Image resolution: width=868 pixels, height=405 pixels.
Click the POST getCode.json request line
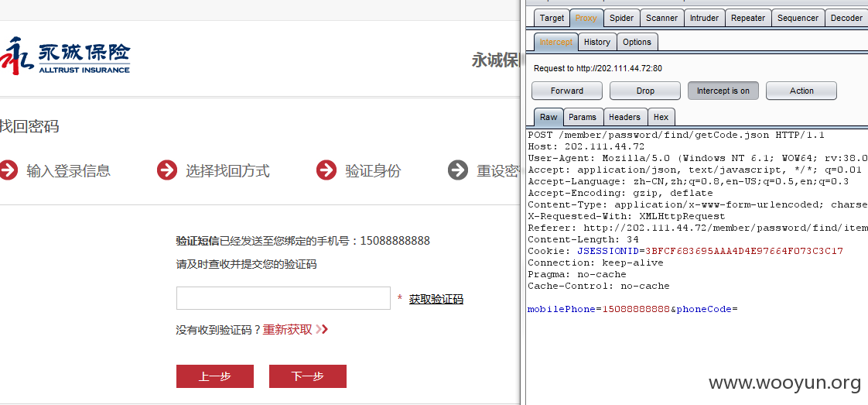tap(676, 135)
